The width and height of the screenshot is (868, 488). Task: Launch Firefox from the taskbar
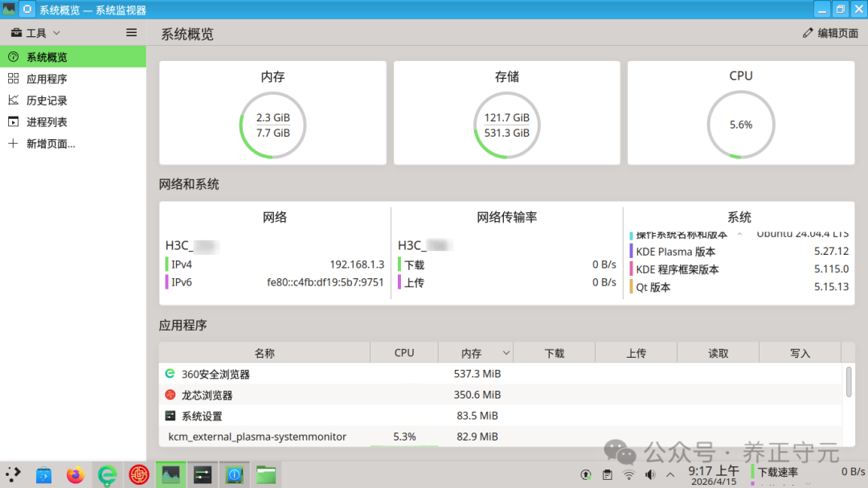click(x=76, y=474)
